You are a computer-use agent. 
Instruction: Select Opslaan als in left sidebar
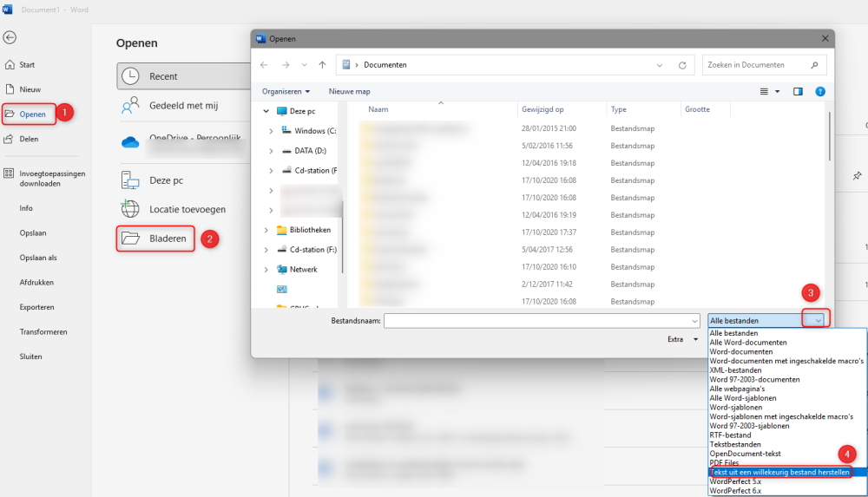pos(38,258)
